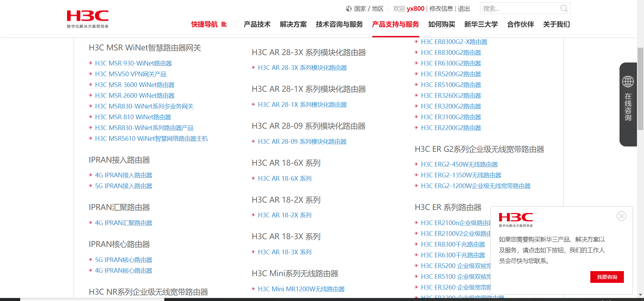
Task: Open the 产品支持与服务 menu
Action: click(x=395, y=25)
